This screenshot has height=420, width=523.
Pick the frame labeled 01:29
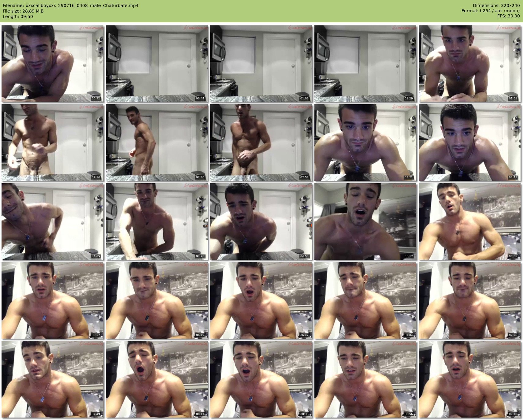365,64
